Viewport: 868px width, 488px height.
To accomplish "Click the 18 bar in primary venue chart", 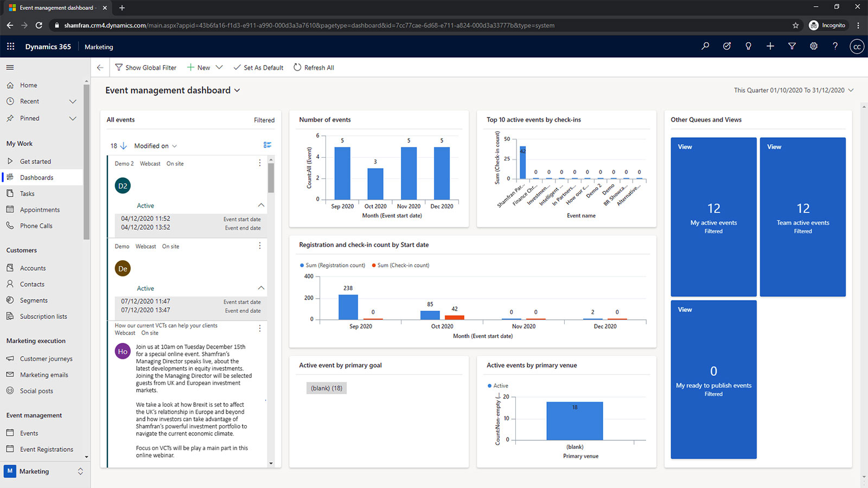I will pos(575,421).
